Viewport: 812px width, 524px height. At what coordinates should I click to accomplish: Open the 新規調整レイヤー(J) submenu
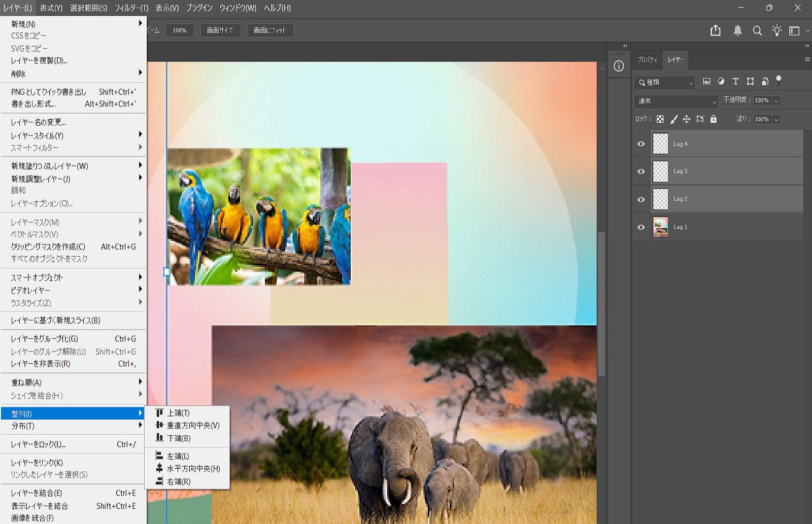tap(74, 179)
